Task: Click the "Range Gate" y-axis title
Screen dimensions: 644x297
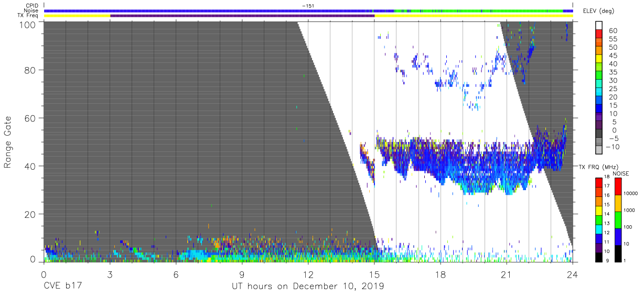Action: click(8, 142)
